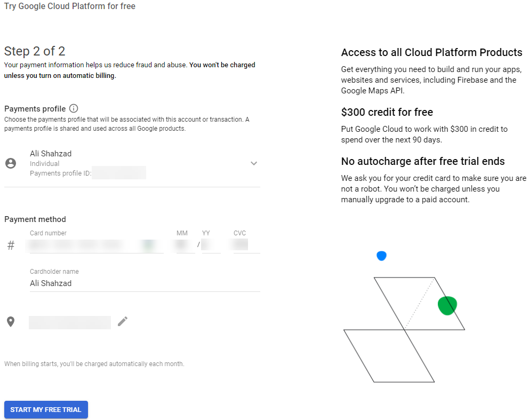The width and height of the screenshot is (528, 420).
Task: Click the Payments profile info icon
Action: (74, 108)
